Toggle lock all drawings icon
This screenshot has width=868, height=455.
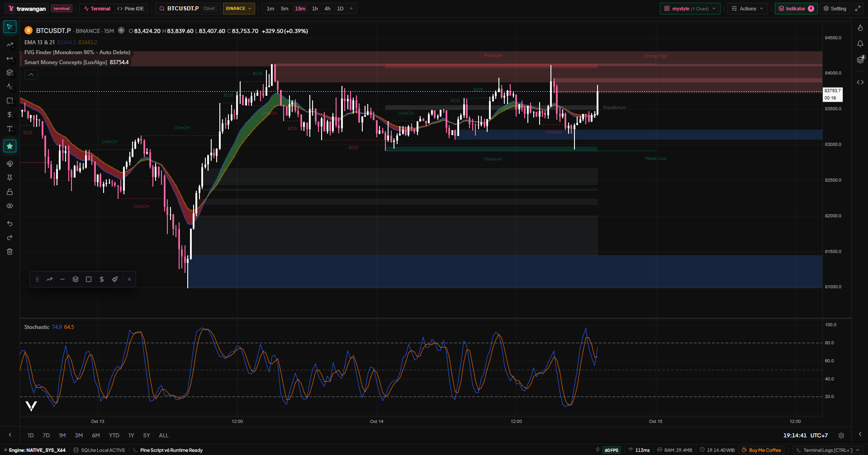point(9,192)
